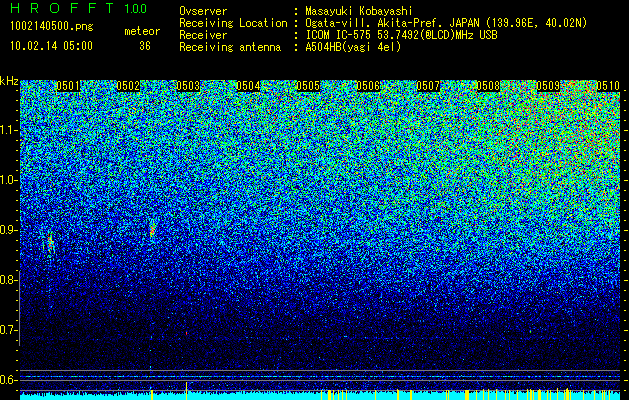
Task: Click the 0505 time marker
Action: tap(308, 86)
